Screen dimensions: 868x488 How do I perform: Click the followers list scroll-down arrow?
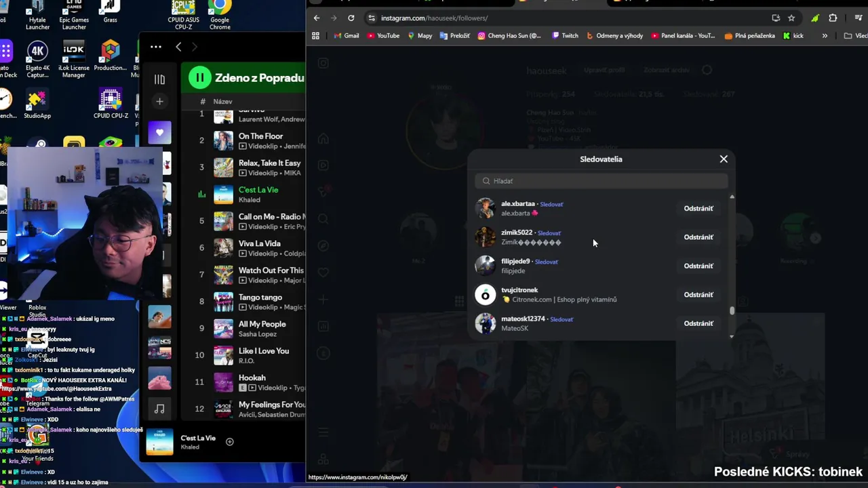(732, 337)
